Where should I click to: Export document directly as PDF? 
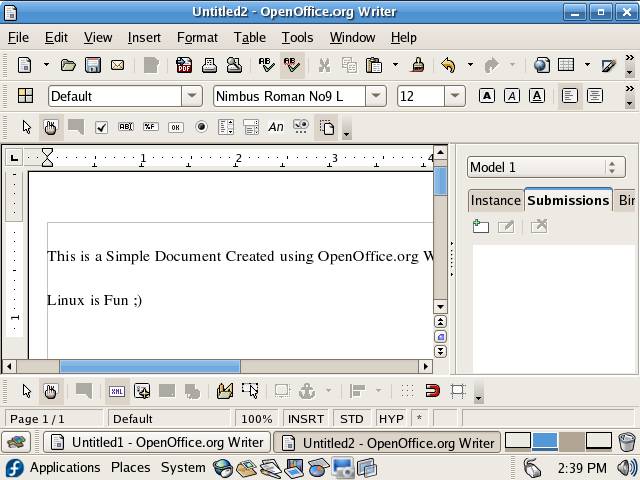[x=184, y=66]
